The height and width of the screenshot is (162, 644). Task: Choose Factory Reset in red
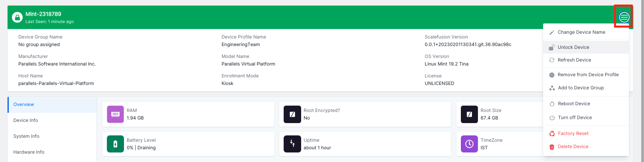586,133
